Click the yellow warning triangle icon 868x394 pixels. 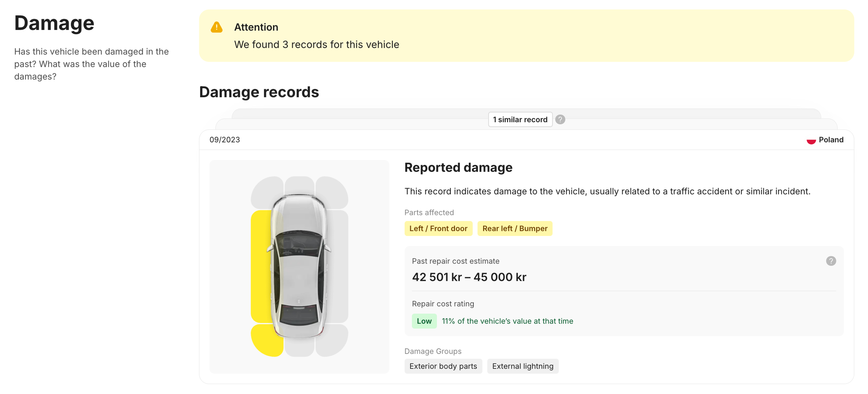(216, 27)
